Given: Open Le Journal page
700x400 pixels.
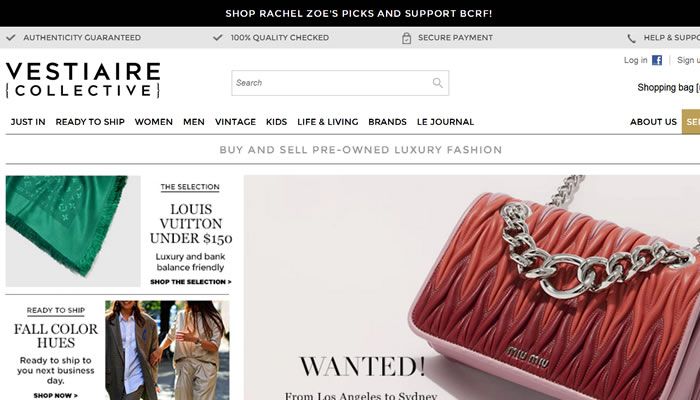Looking at the screenshot, I should [x=446, y=122].
